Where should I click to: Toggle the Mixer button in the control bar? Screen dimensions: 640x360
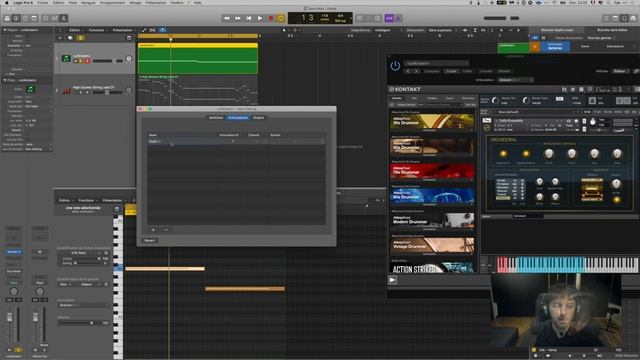tap(55, 18)
